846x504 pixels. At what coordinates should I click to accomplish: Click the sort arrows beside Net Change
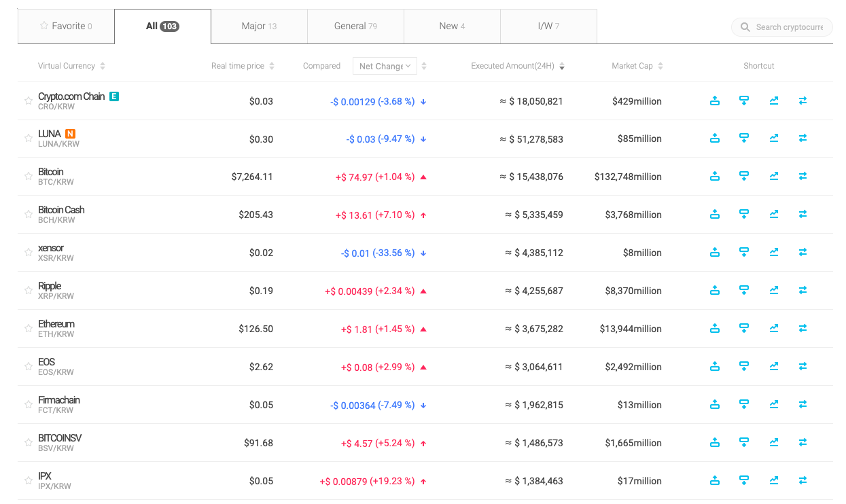pos(424,66)
